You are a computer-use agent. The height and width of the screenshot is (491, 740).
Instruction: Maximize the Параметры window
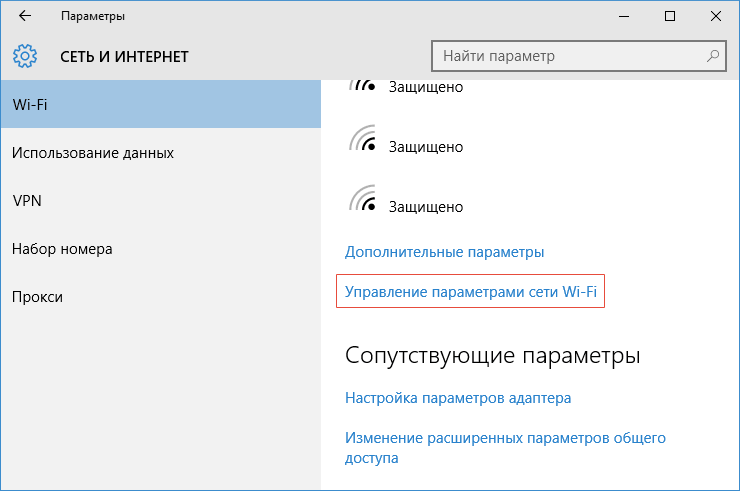pyautogui.click(x=670, y=16)
